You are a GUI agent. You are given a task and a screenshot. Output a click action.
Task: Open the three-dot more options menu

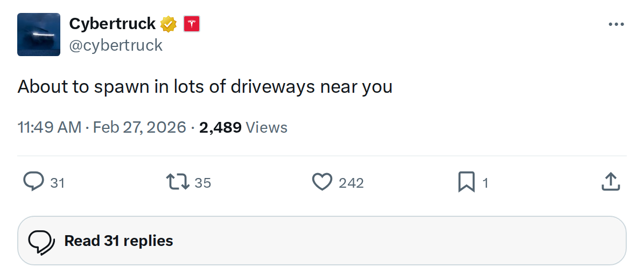coord(615,25)
